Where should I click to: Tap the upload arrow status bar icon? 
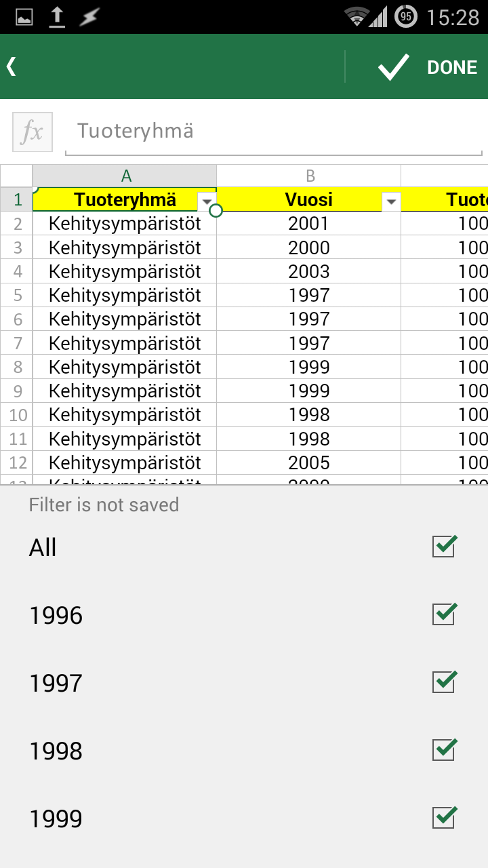pyautogui.click(x=57, y=17)
